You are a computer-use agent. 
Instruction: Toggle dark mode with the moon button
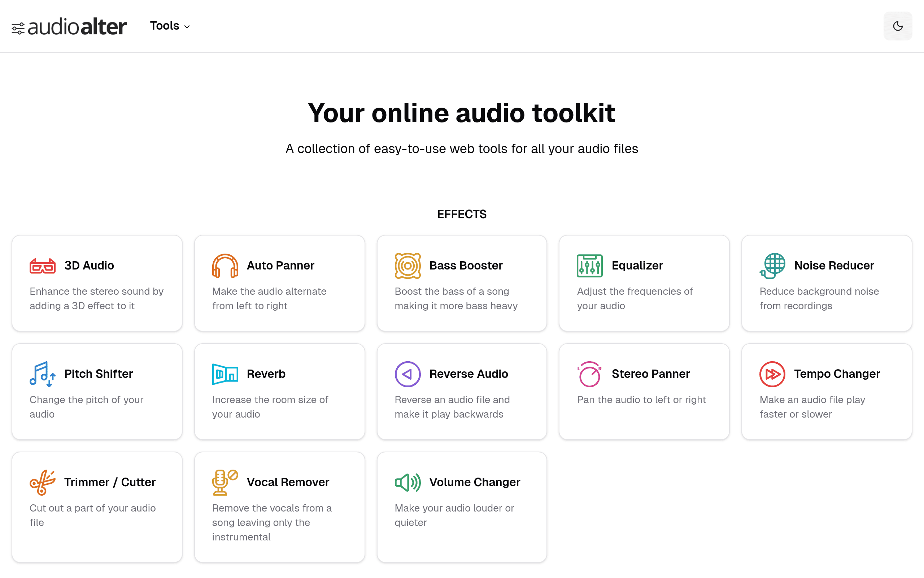(x=898, y=26)
